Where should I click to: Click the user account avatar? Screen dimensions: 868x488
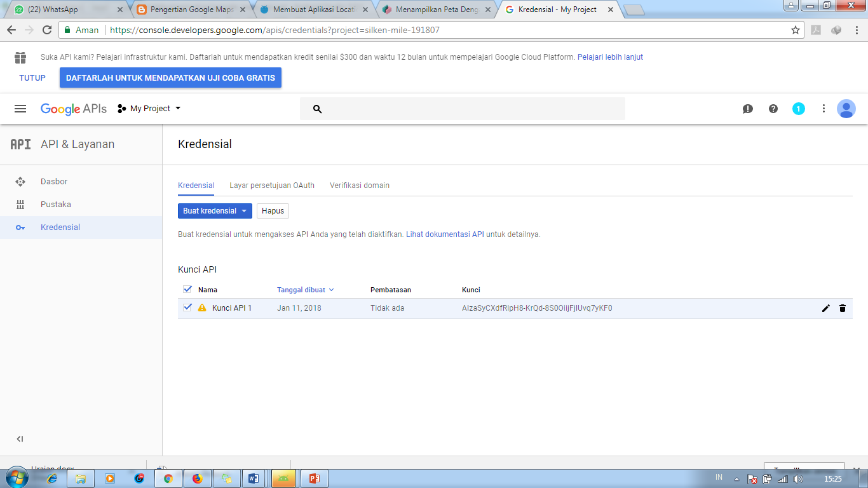tap(846, 109)
